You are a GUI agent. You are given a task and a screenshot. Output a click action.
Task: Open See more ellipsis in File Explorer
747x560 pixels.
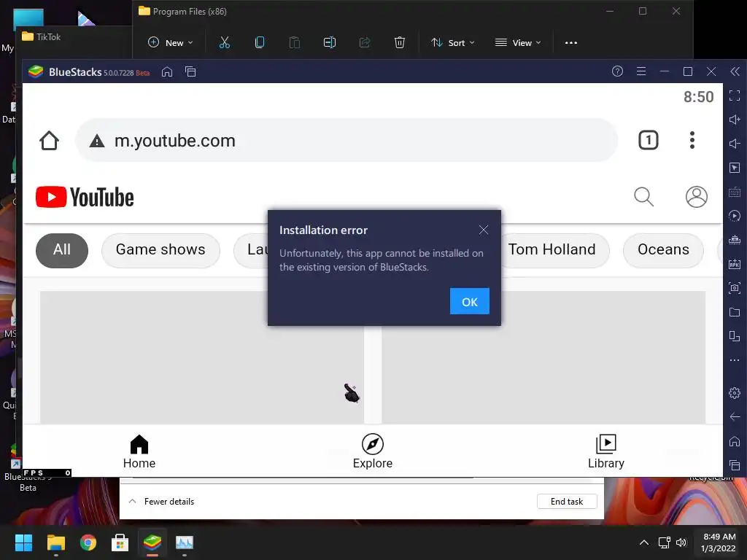pos(570,43)
